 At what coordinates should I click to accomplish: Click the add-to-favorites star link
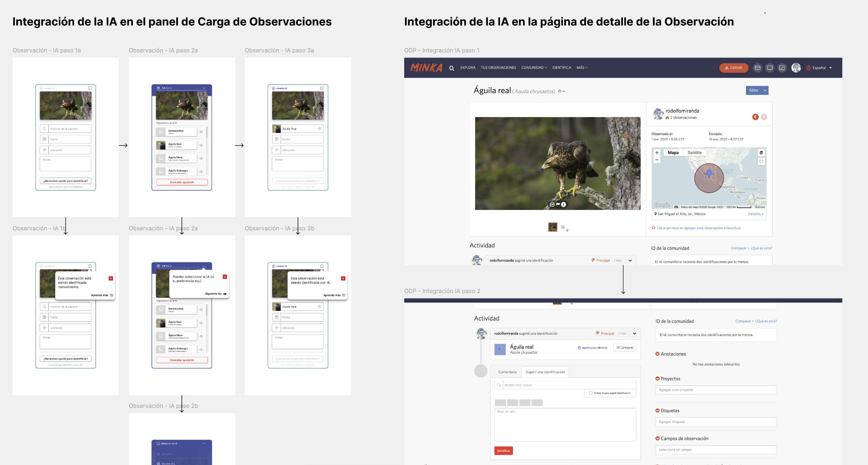tap(696, 228)
